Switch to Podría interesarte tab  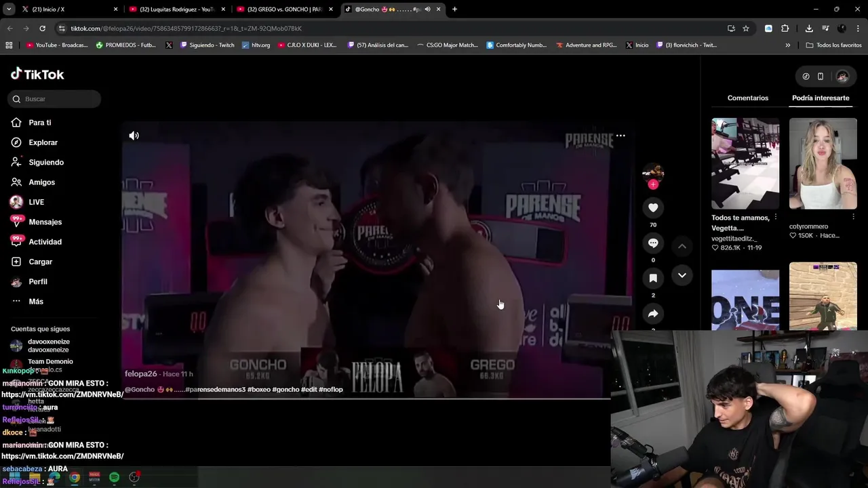click(x=821, y=98)
